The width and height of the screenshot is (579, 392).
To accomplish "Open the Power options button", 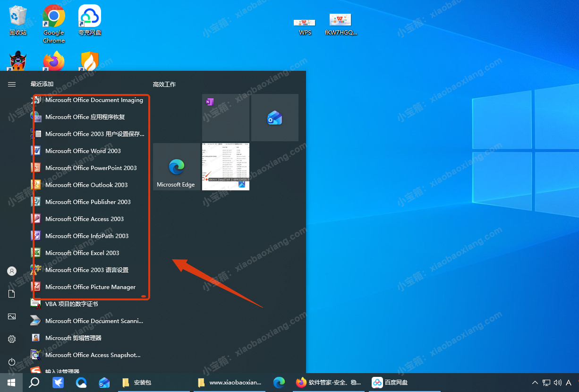I will tap(12, 362).
